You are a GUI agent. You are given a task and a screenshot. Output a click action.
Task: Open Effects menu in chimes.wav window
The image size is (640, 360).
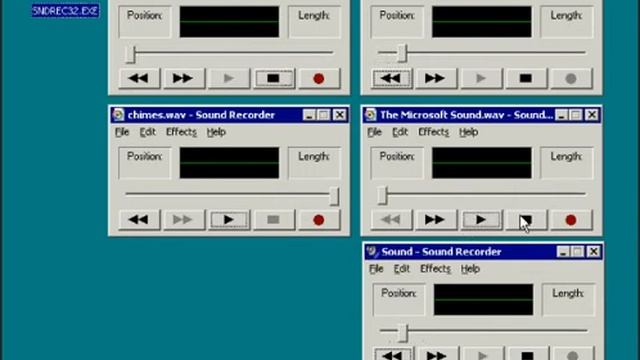click(x=181, y=132)
